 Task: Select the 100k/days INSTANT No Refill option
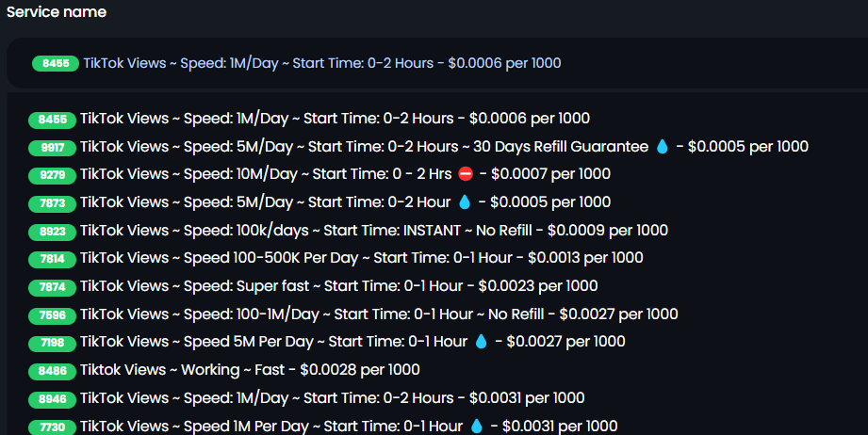pyautogui.click(x=348, y=231)
